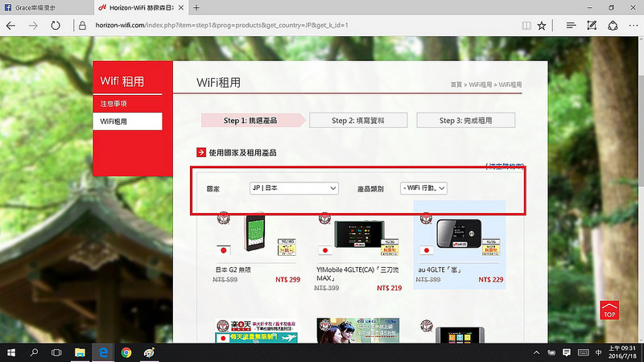The width and height of the screenshot is (644, 362).
Task: Click the NT$ 229 price
Action: click(490, 279)
